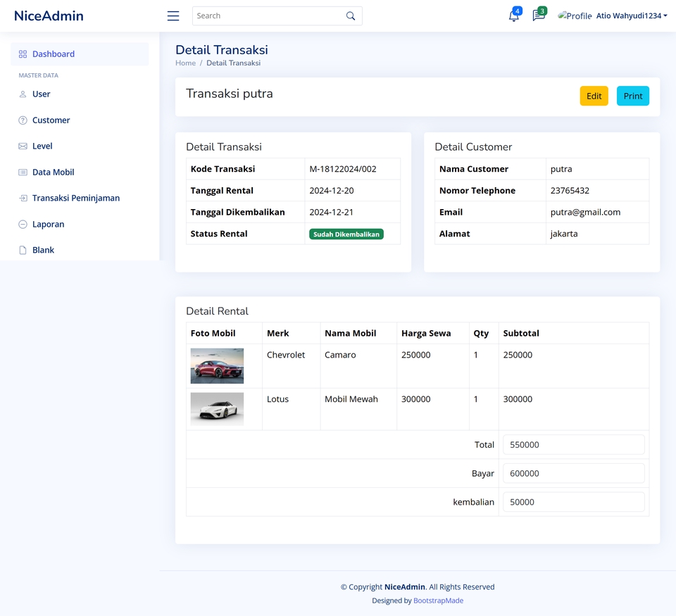This screenshot has height=616, width=676.
Task: Click the white Lotus car photo
Action: click(217, 409)
